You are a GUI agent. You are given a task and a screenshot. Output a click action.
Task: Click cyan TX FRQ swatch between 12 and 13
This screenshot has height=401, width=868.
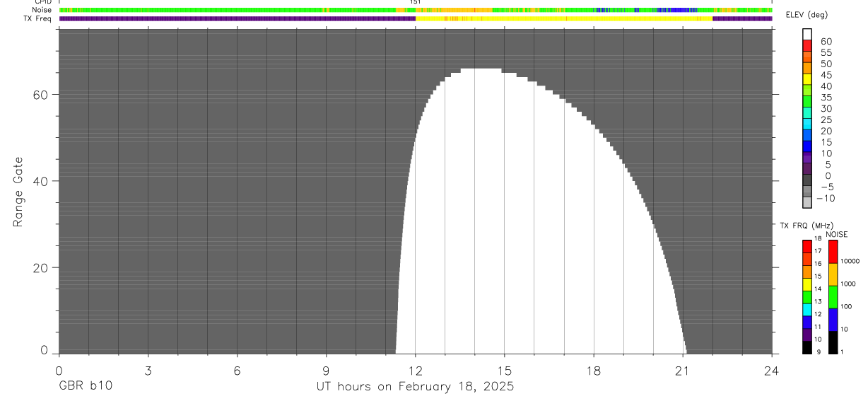pyautogui.click(x=807, y=310)
